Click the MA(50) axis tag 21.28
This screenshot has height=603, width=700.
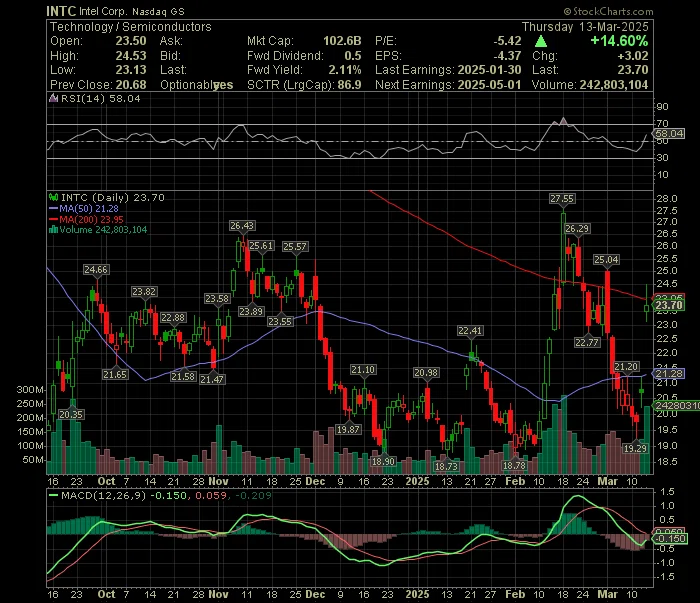668,373
